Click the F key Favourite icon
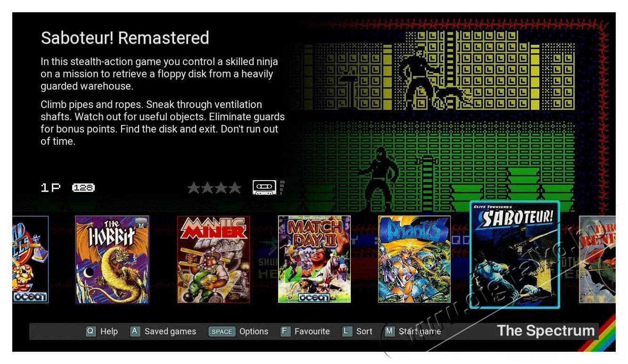Viewport: 628px width, 364px height. [285, 331]
